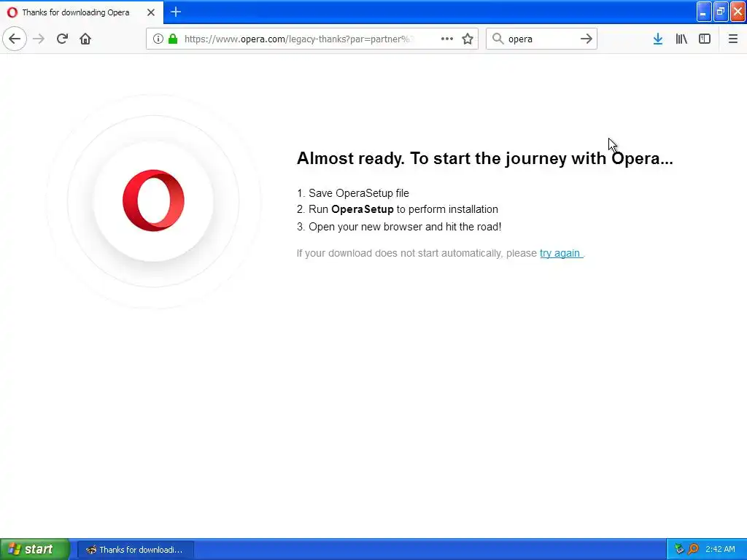The image size is (747, 560).
Task: Close the Thanks for downloading Opera tab
Action: pyautogui.click(x=151, y=12)
